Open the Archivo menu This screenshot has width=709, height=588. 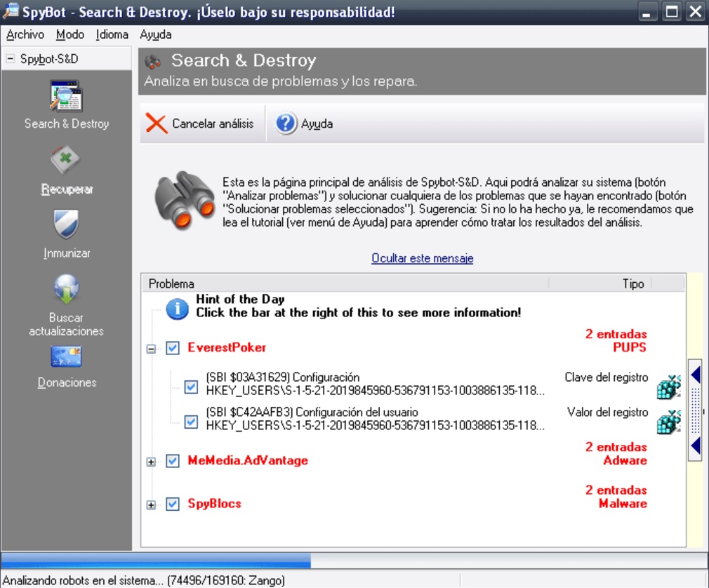(25, 34)
